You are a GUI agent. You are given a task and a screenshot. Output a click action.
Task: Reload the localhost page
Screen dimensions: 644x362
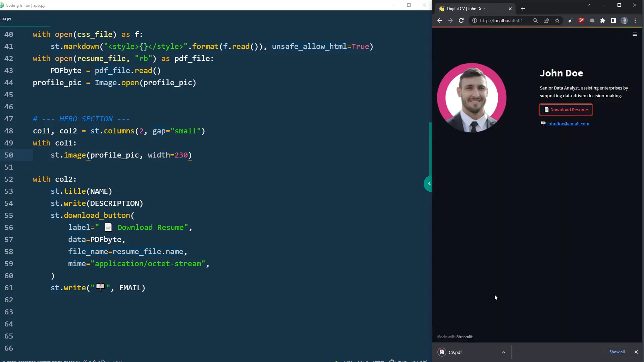pyautogui.click(x=461, y=20)
